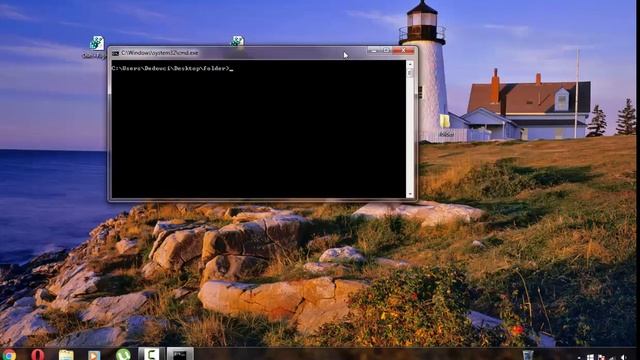This screenshot has height=360, width=640.
Task: Click the command prompt scrollbar up arrow
Action: (x=410, y=64)
